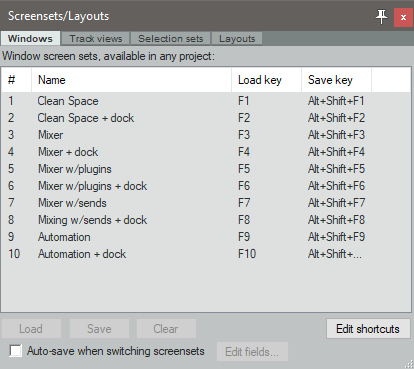Close the Screensets/Layouts dialog
Viewport: 414px width, 369px height.
(403, 17)
